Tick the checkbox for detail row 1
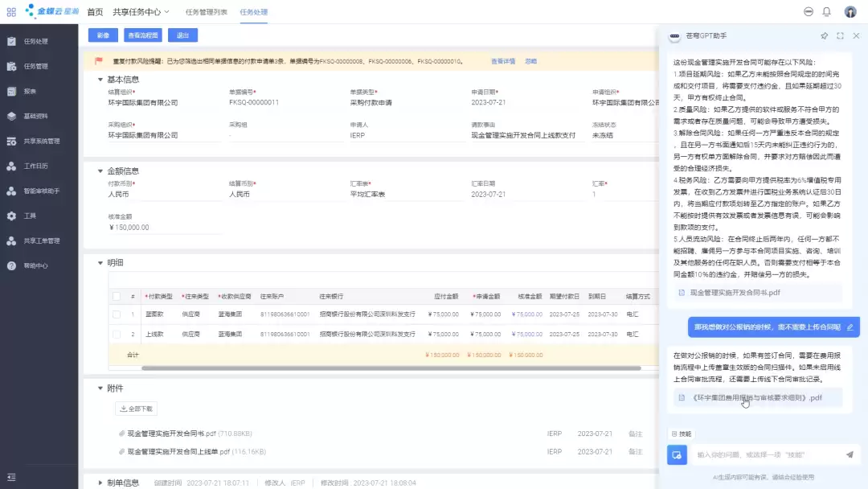This screenshot has width=868, height=489. click(x=117, y=314)
